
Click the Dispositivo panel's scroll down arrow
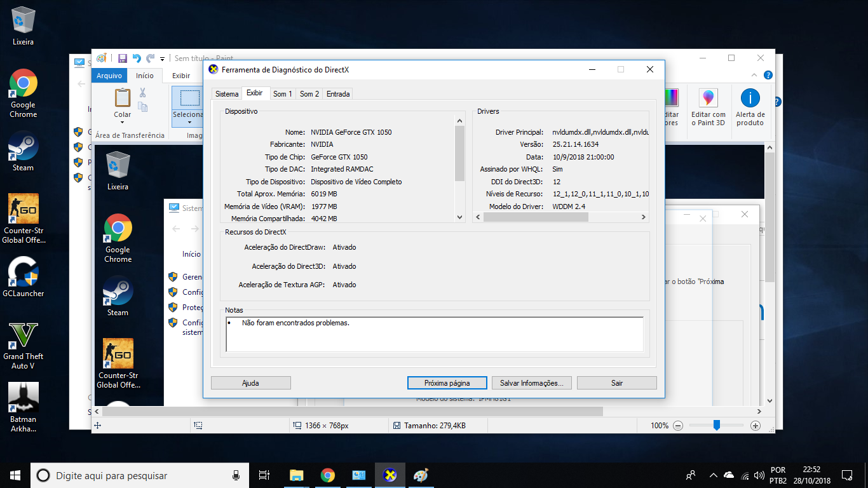click(460, 217)
